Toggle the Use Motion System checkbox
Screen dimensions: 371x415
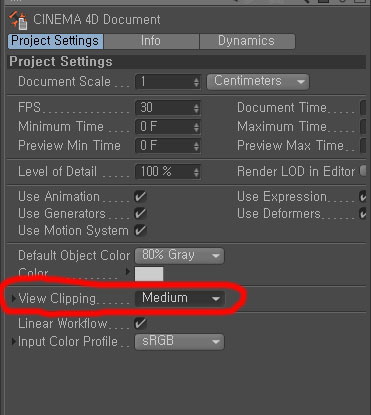[x=140, y=230]
